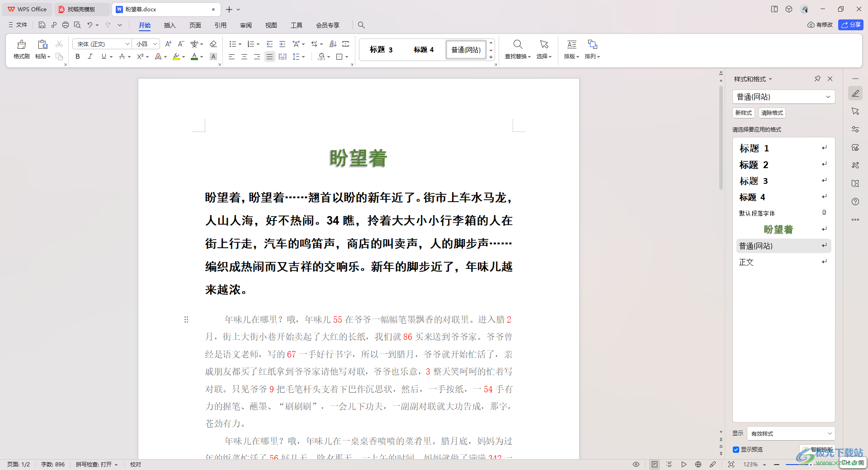Click the full-screen focus icon in status bar
This screenshot has height=470, width=868.
pos(731,464)
